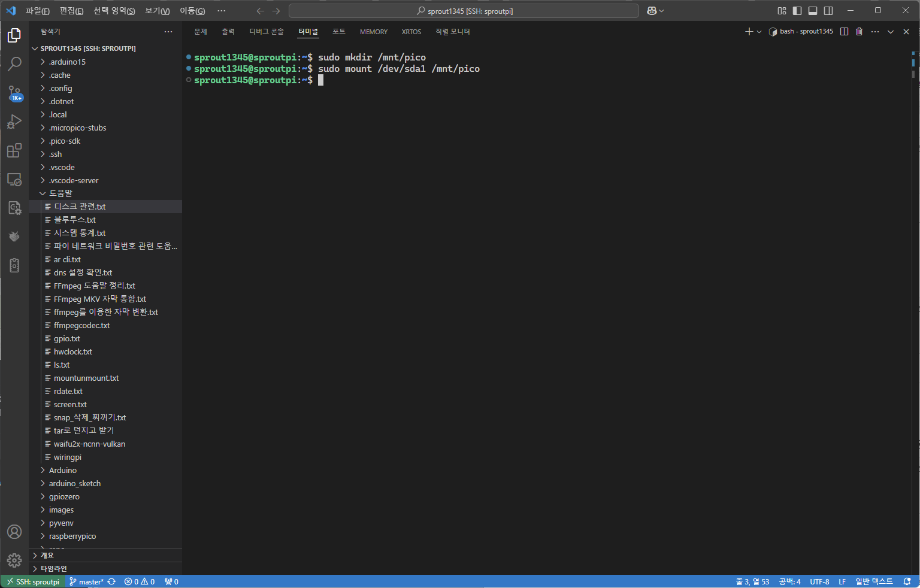Close the terminal panel
The height and width of the screenshot is (588, 920).
[906, 32]
